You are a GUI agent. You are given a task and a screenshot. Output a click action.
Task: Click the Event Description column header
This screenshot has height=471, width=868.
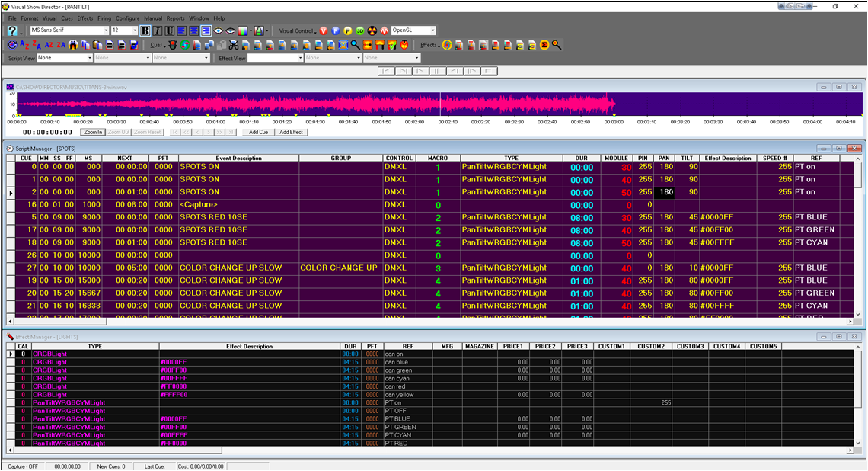pos(238,158)
